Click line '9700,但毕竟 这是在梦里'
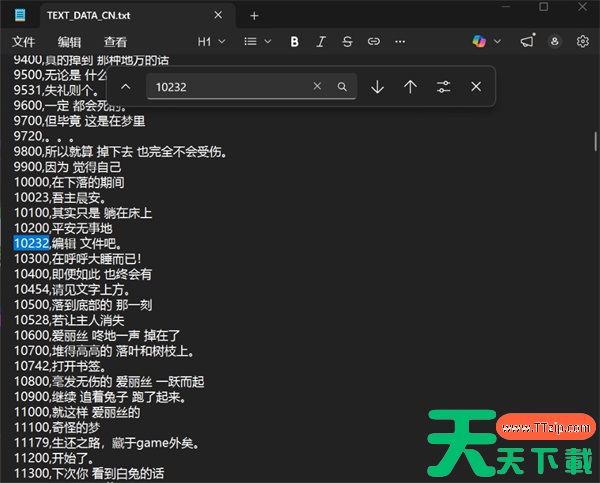The image size is (600, 483). tap(80, 121)
